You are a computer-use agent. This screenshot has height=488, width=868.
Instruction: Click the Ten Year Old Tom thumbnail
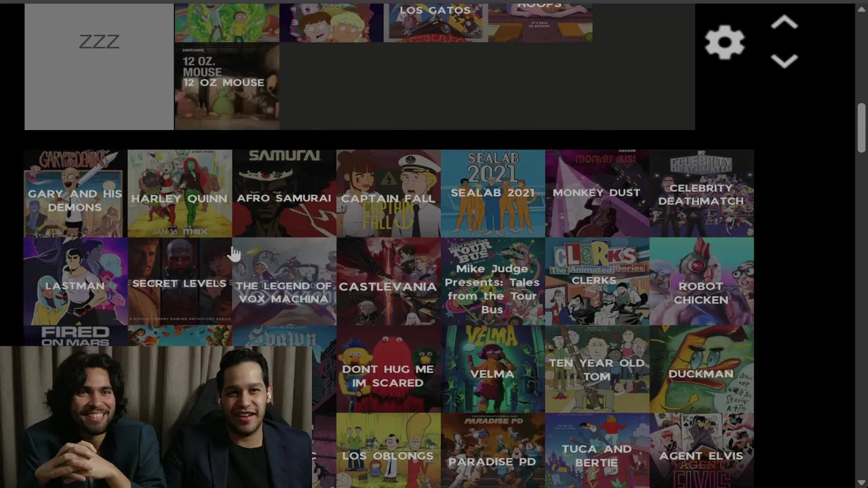pyautogui.click(x=597, y=369)
